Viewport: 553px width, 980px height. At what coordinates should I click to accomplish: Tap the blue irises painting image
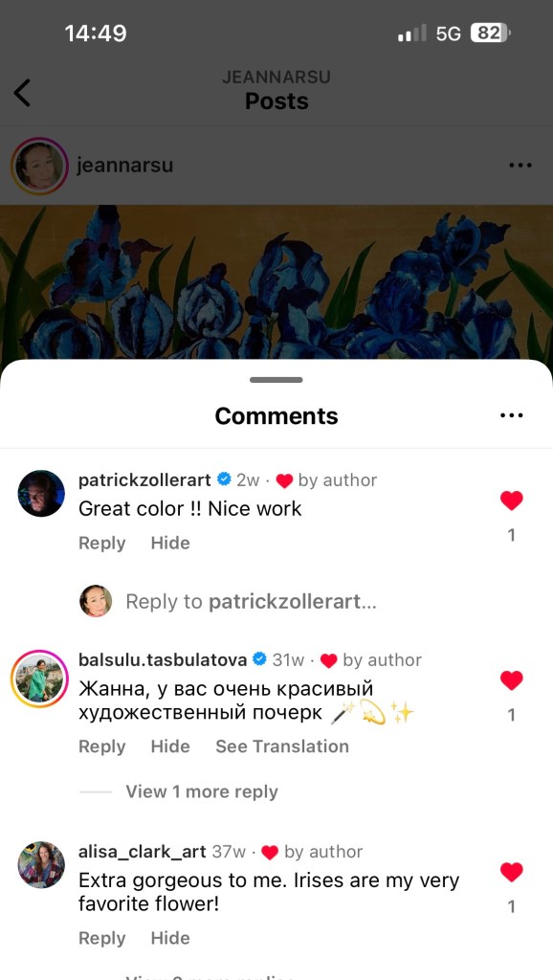click(276, 282)
